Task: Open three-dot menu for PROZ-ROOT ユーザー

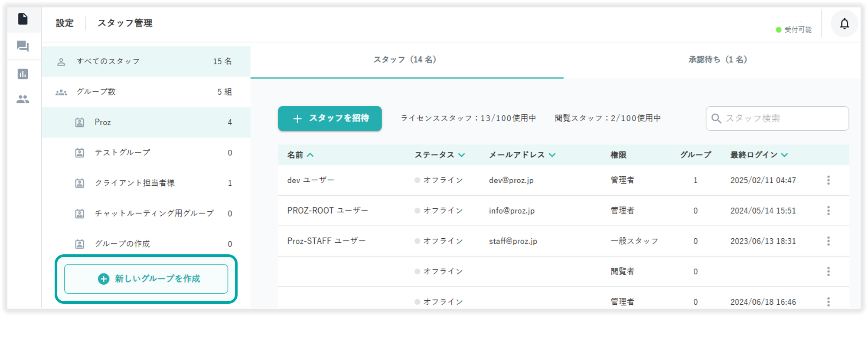Action: [828, 210]
